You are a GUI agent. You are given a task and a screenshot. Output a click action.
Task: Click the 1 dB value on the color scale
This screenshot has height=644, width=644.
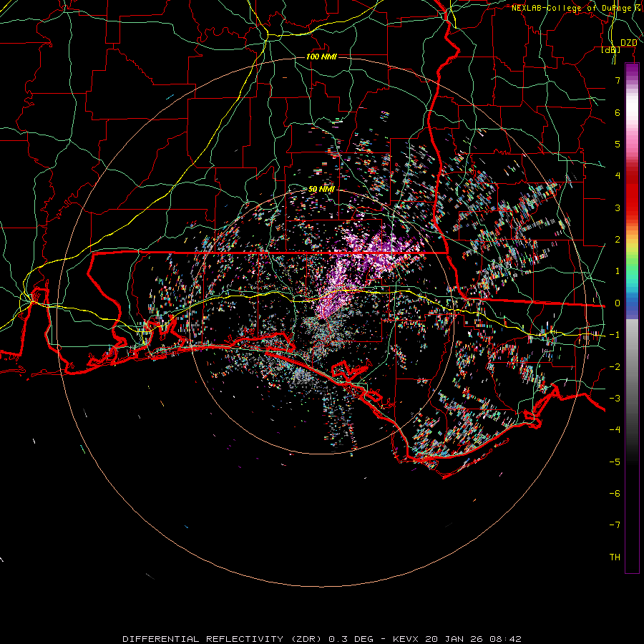[x=618, y=271]
